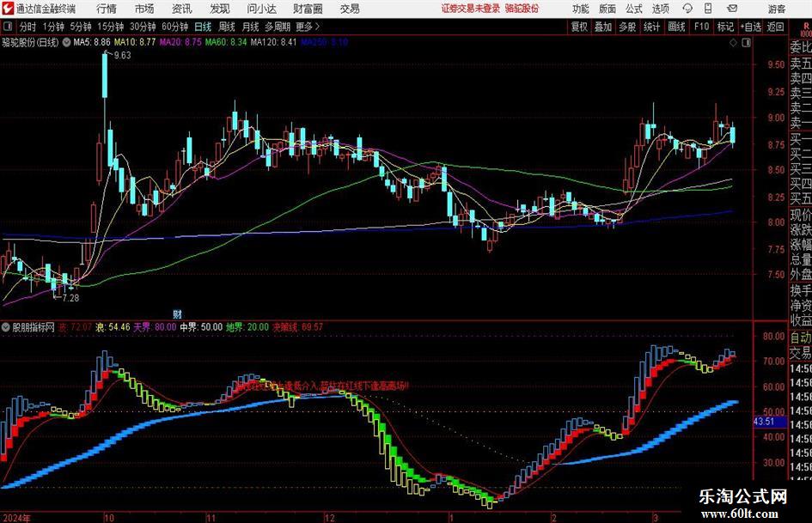
Task: Expand the 骆驼股份(日线) indicator dropdown arrow
Action: pyautogui.click(x=66, y=42)
